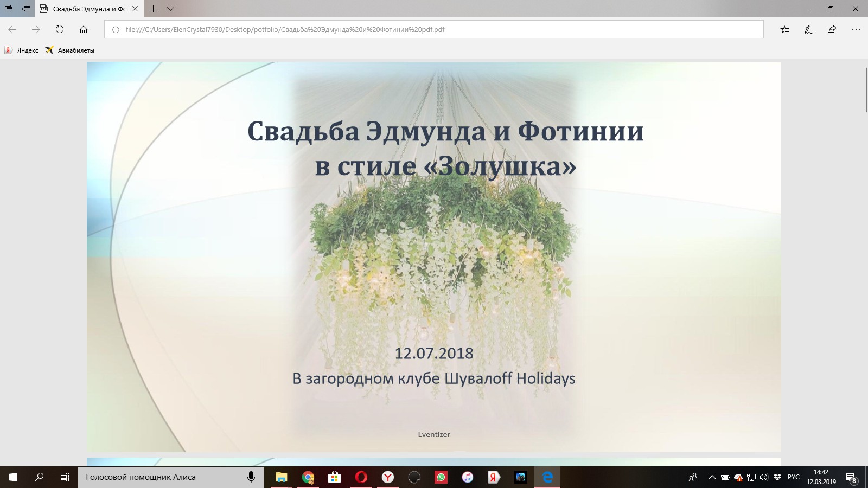Refresh the current PDF page

coord(60,29)
